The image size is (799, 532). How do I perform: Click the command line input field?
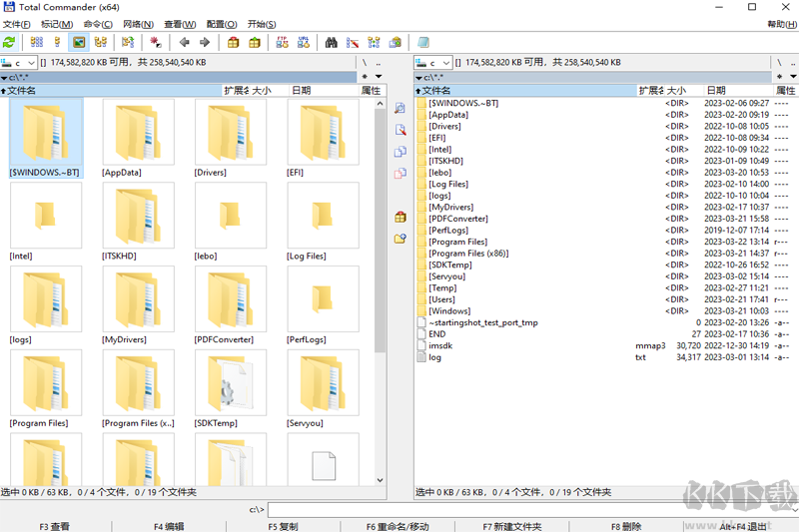[529, 510]
